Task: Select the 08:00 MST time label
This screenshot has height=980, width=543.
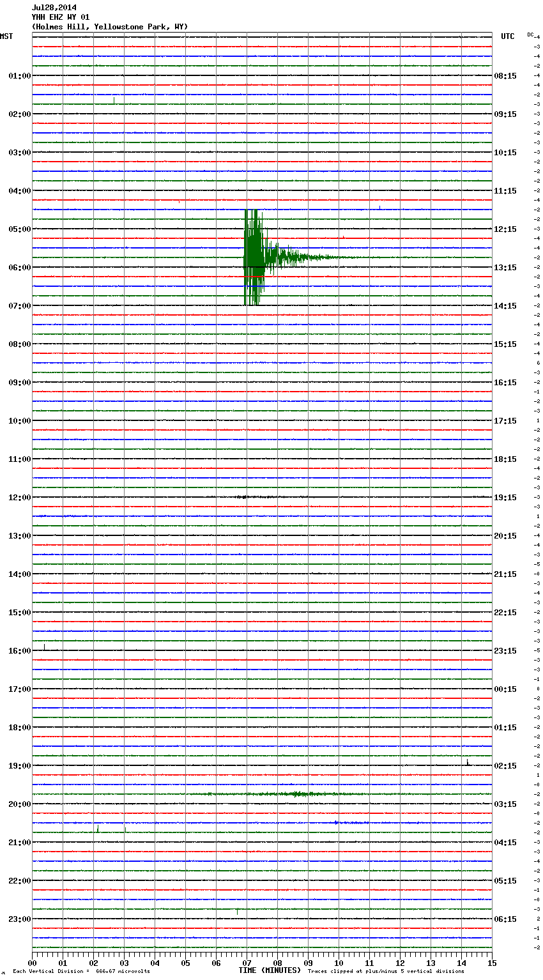Action: (x=20, y=344)
